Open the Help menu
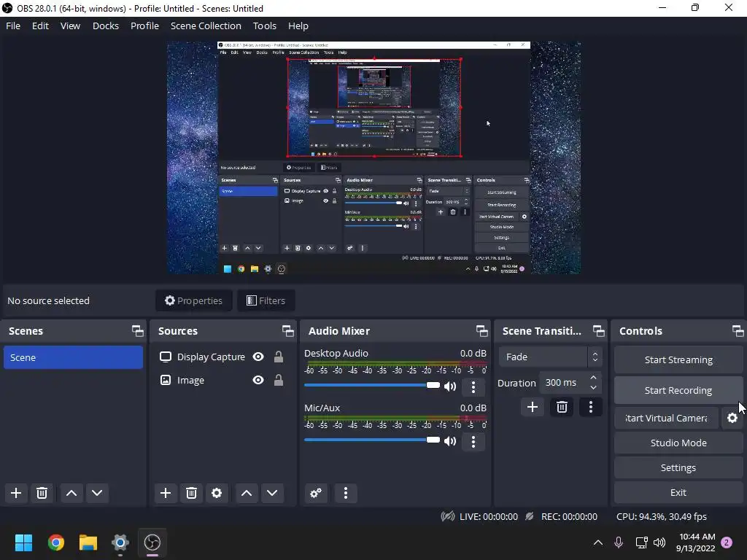 298,26
